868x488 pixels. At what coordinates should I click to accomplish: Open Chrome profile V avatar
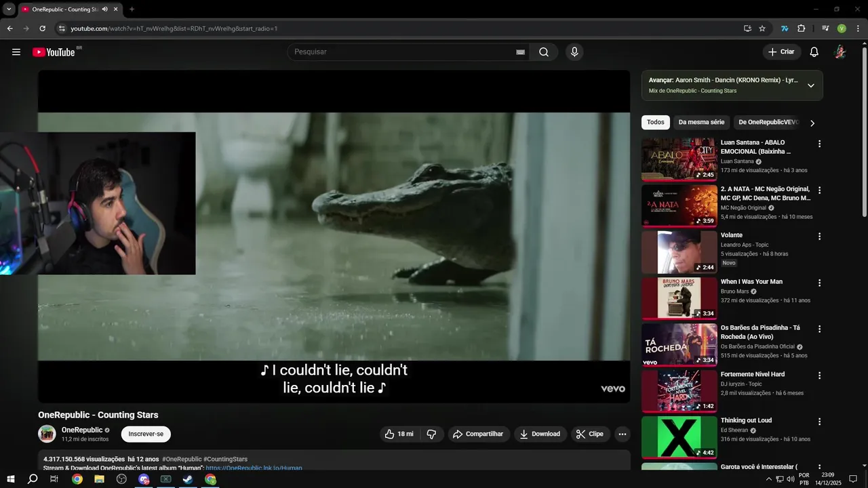point(842,28)
